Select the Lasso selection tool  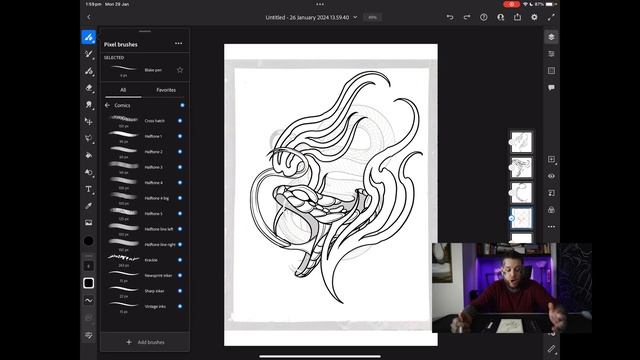(89, 138)
